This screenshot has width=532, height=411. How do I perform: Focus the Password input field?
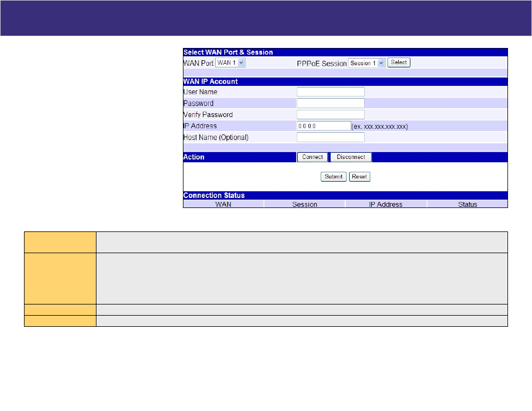coord(331,103)
